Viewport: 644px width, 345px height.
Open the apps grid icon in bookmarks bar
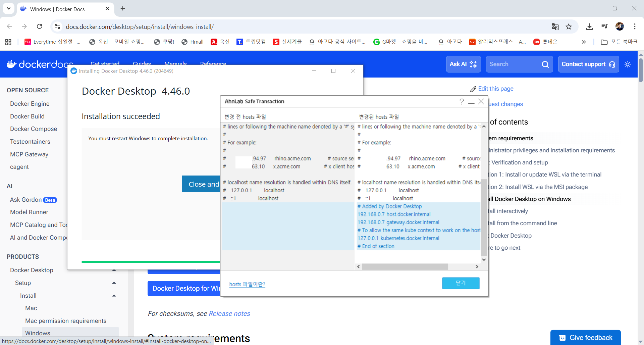pyautogui.click(x=8, y=42)
